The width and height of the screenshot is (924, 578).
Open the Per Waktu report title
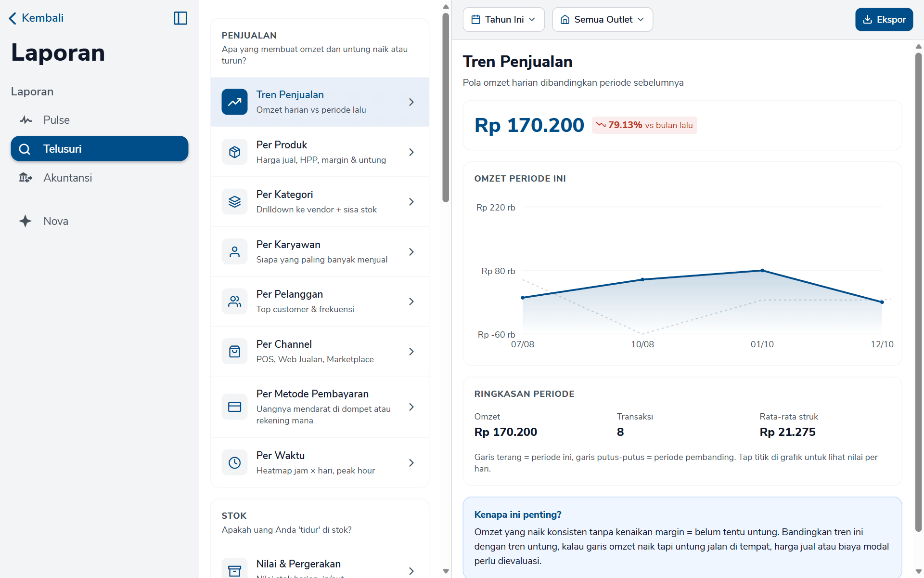(x=281, y=456)
